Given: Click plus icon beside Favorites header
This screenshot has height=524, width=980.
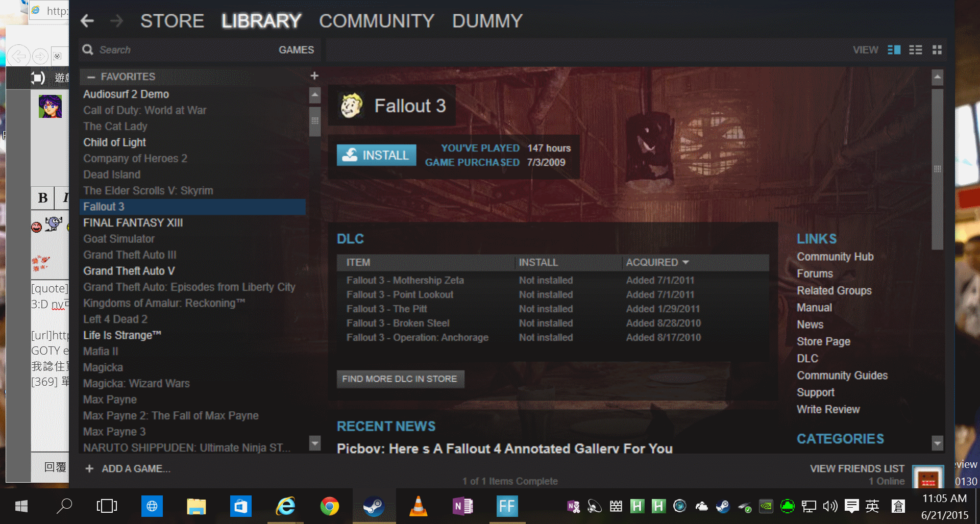Looking at the screenshot, I should click(x=314, y=76).
